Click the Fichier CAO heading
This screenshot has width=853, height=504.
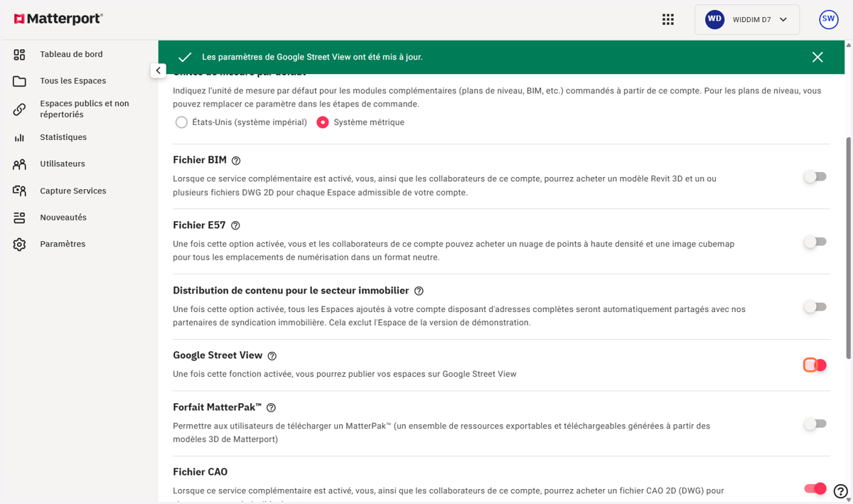point(200,472)
